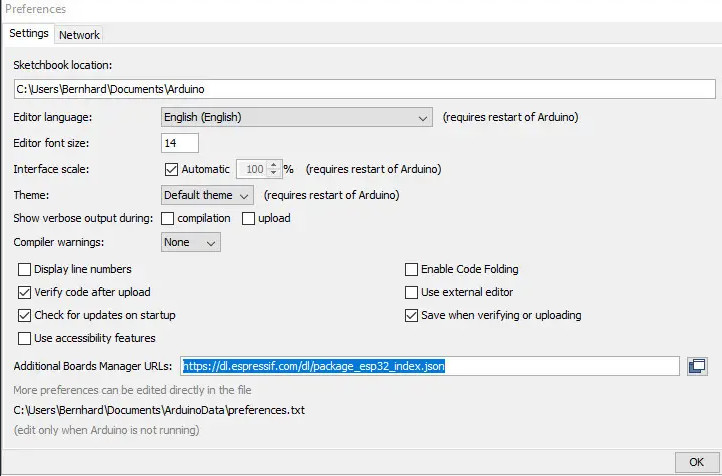The width and height of the screenshot is (722, 476).
Task: Expand the Editor language dropdown
Action: pyautogui.click(x=297, y=117)
